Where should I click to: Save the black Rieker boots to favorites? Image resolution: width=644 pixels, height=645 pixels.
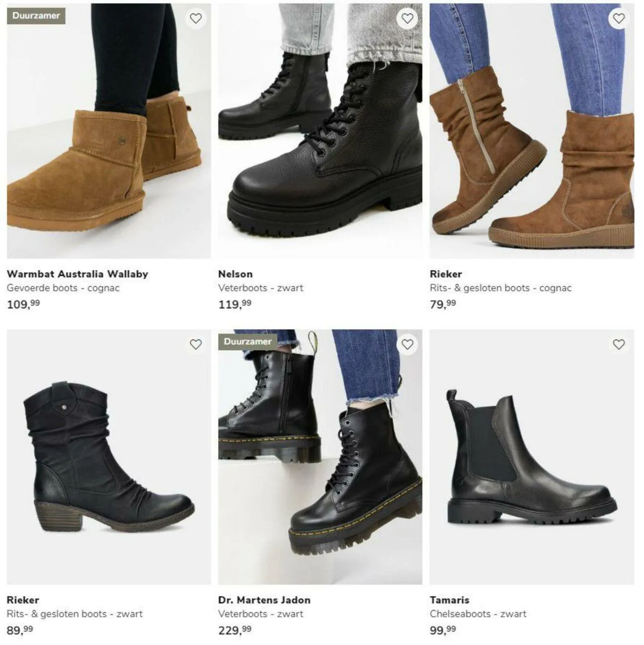pos(196,344)
